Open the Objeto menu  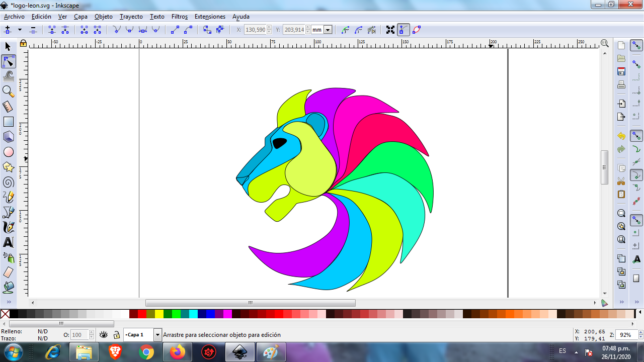coord(104,17)
